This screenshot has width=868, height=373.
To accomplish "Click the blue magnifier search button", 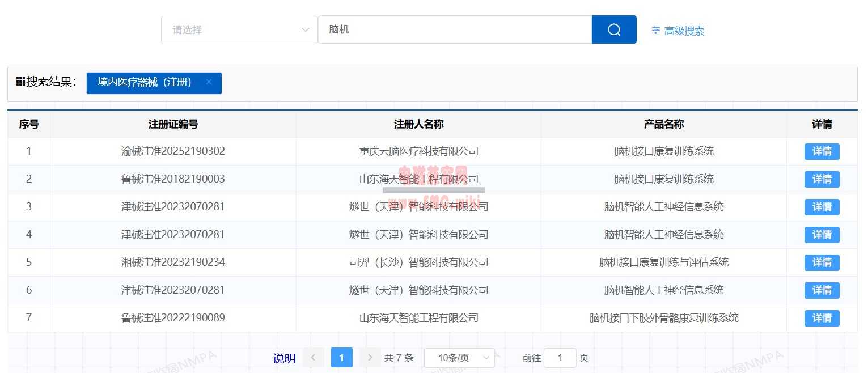I will (x=614, y=29).
